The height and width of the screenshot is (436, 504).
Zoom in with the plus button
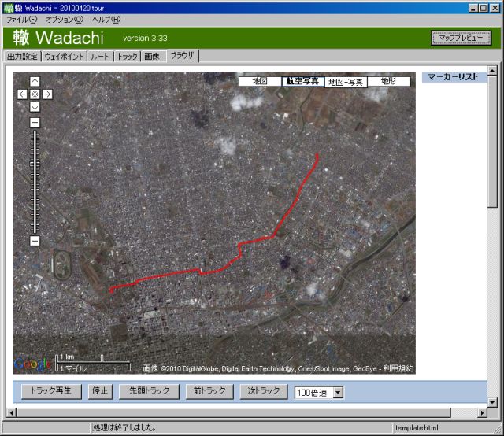[x=35, y=123]
